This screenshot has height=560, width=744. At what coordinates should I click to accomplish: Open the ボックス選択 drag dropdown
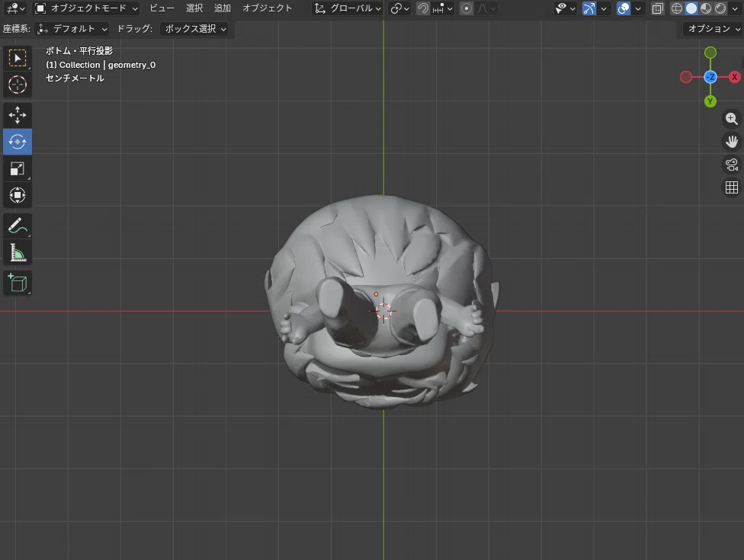[x=195, y=29]
